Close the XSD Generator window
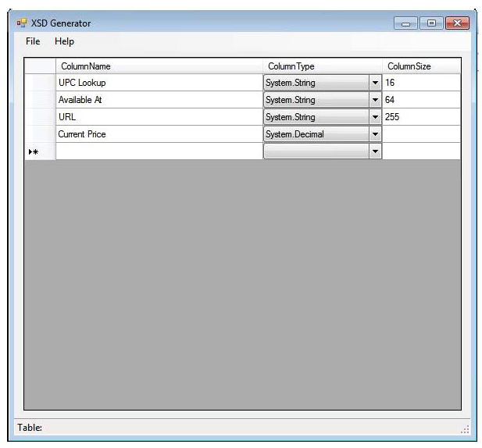 click(x=457, y=23)
